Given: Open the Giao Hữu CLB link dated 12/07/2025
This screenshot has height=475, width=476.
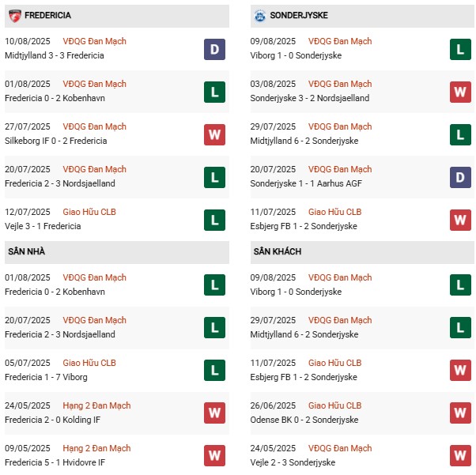Looking at the screenshot, I should pyautogui.click(x=89, y=212).
